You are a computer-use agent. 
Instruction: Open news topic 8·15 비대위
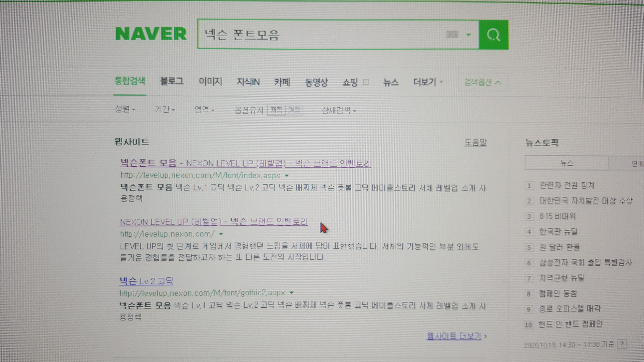pos(558,216)
